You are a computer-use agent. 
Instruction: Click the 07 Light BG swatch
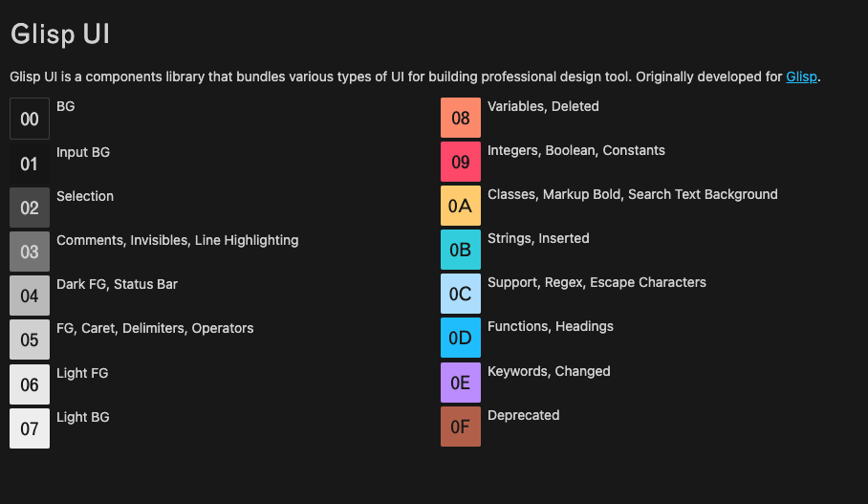[x=30, y=428]
